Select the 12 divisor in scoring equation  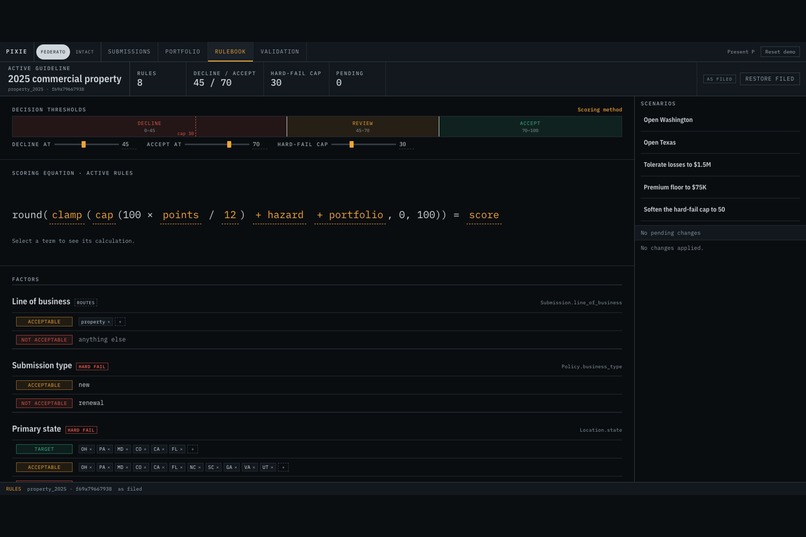[x=230, y=215]
